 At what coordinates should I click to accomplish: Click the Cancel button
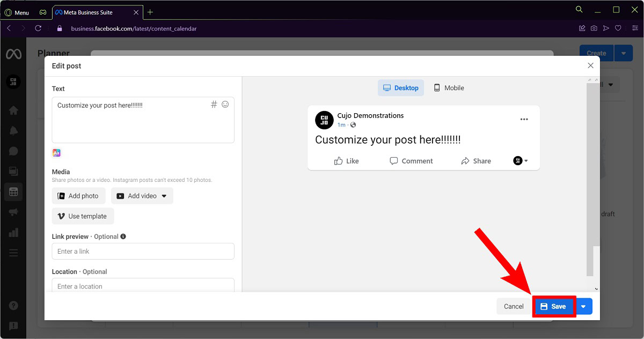pos(513,307)
